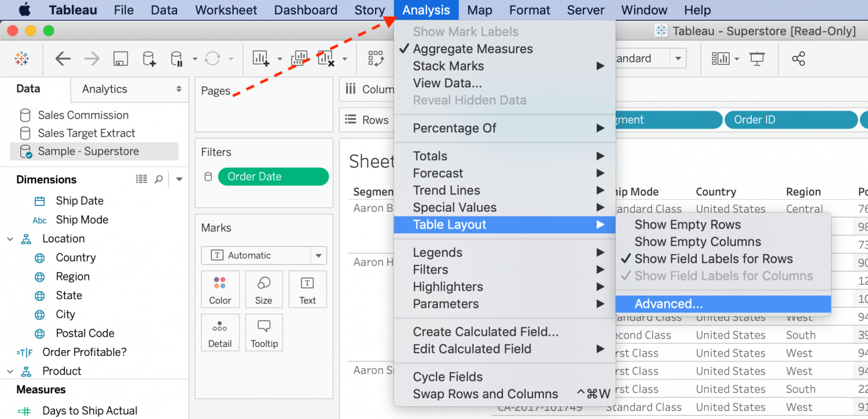868x419 pixels.
Task: Select Advanced... in the Table Layout submenu
Action: (668, 304)
